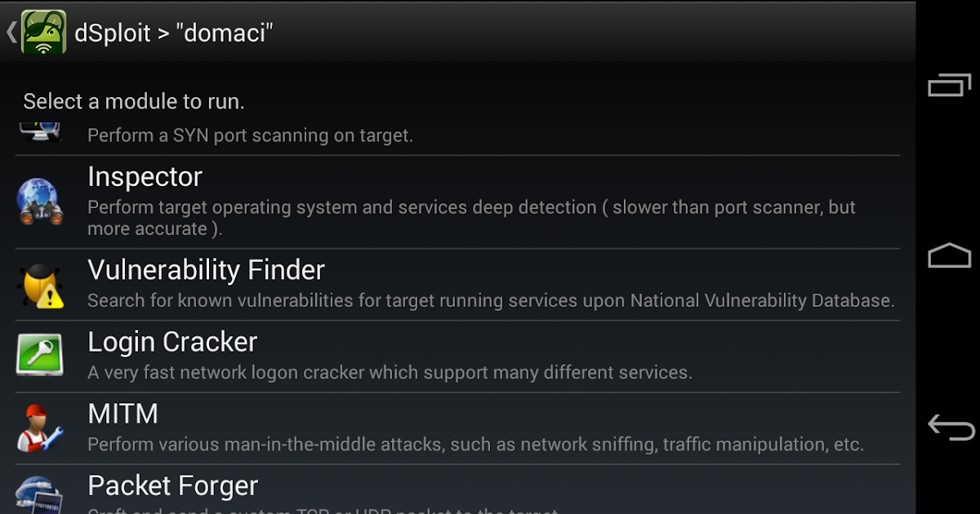Tap the National Vulnerability Database description text

pyautogui.click(x=490, y=301)
